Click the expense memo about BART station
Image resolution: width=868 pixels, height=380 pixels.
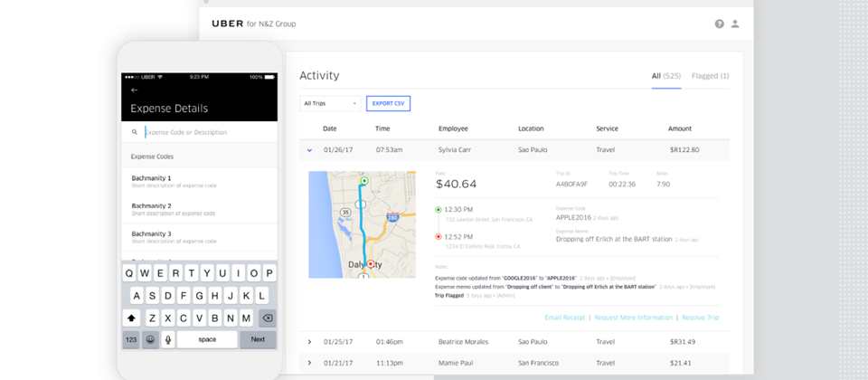click(614, 239)
